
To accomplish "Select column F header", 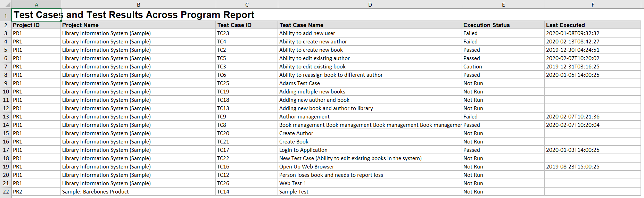I will [x=593, y=5].
